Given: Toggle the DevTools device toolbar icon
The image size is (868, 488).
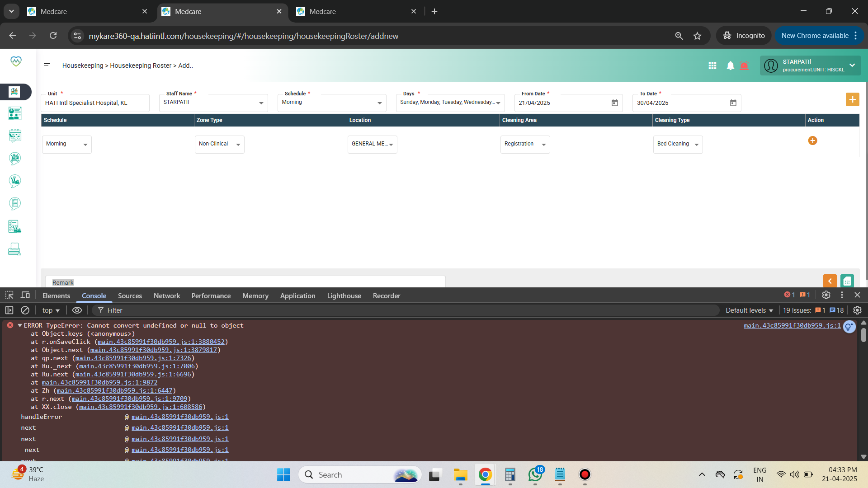Looking at the screenshot, I should 25,296.
